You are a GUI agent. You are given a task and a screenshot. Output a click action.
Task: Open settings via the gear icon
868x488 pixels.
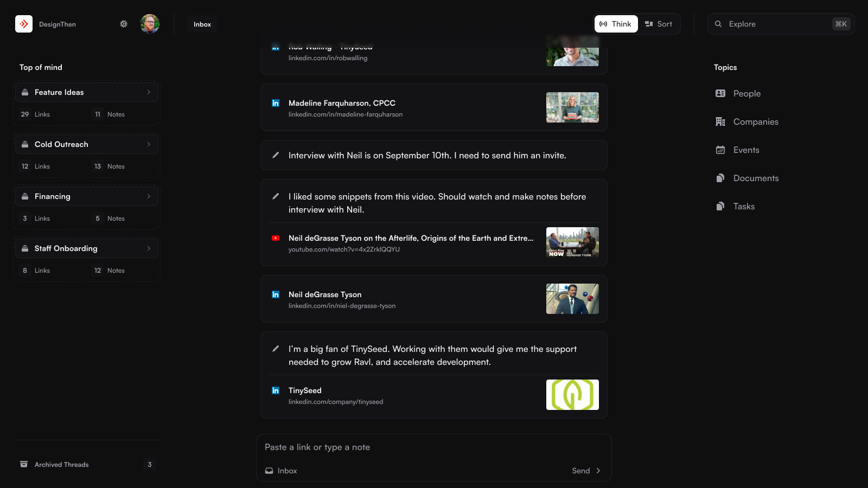coord(124,24)
